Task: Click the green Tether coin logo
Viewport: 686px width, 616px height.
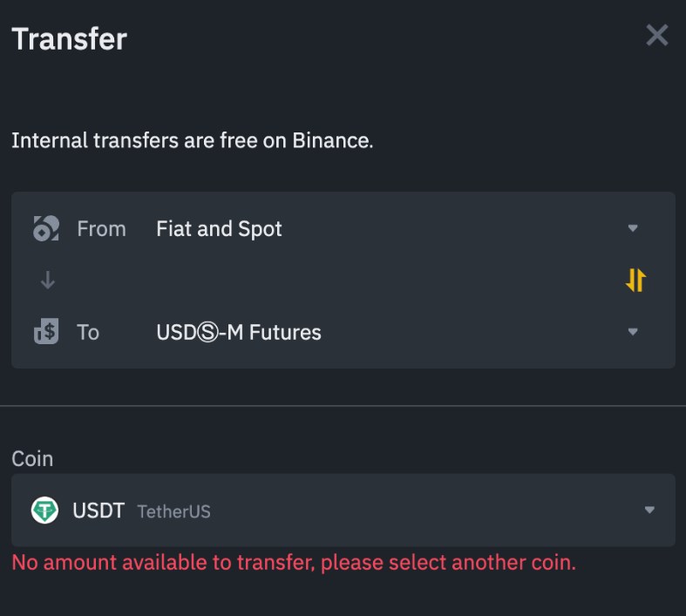Action: (44, 511)
